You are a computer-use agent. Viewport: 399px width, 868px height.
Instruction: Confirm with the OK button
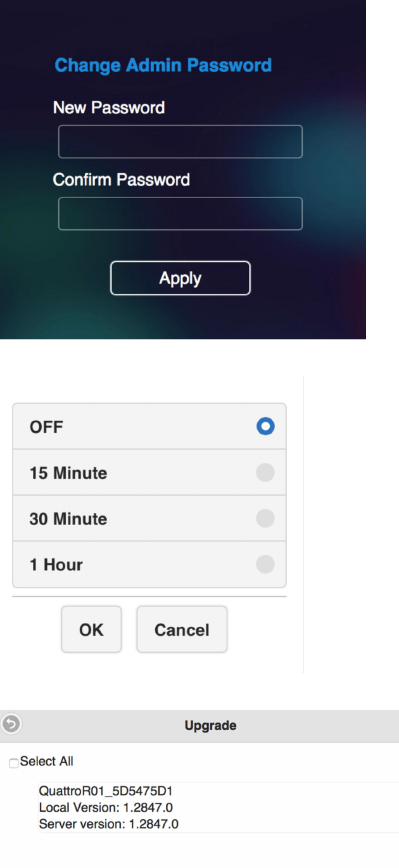91,629
